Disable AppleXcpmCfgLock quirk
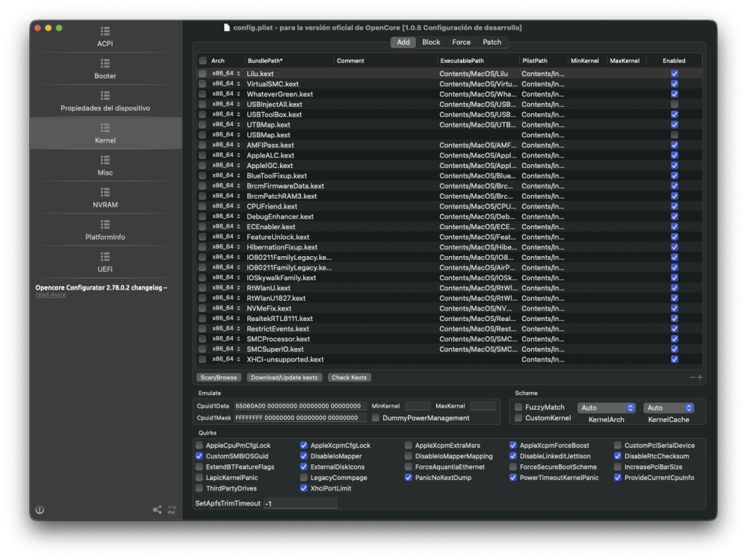 coord(303,445)
